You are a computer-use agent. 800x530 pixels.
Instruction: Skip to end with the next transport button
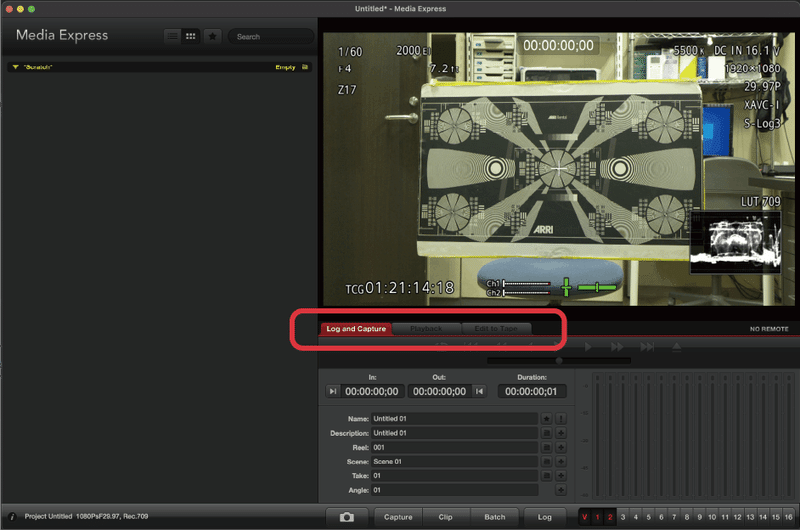coord(647,347)
